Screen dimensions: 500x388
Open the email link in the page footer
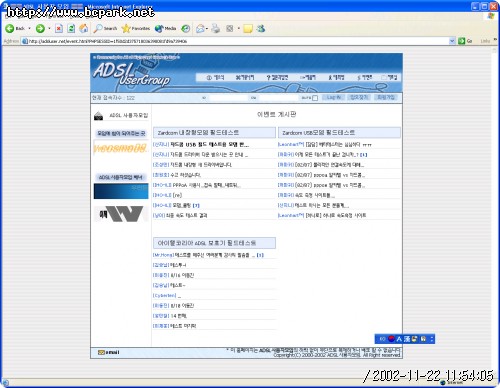(109, 352)
